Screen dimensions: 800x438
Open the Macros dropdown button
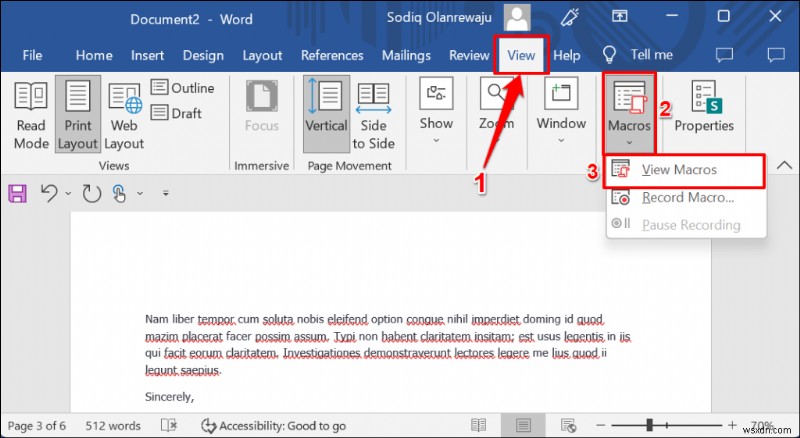click(629, 113)
